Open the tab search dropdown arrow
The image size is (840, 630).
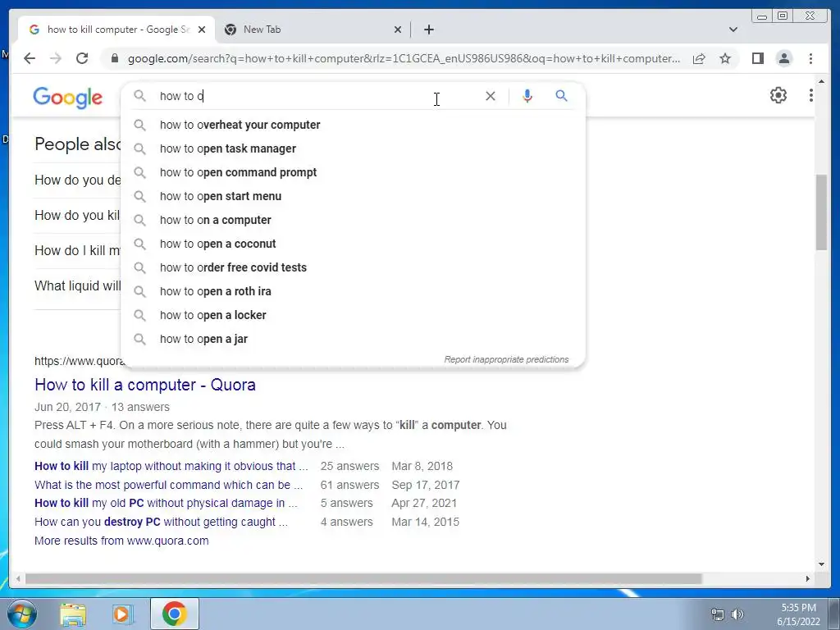(733, 30)
